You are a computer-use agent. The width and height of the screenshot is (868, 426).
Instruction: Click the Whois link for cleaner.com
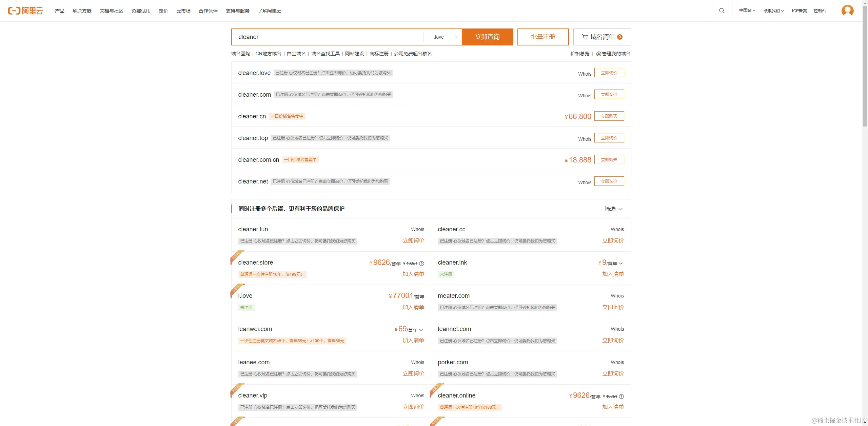pos(585,96)
